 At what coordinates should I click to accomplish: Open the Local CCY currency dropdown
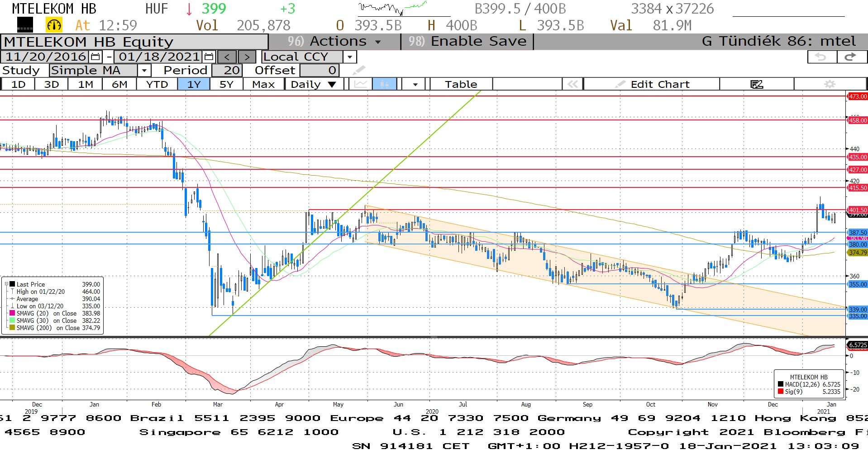tap(349, 57)
